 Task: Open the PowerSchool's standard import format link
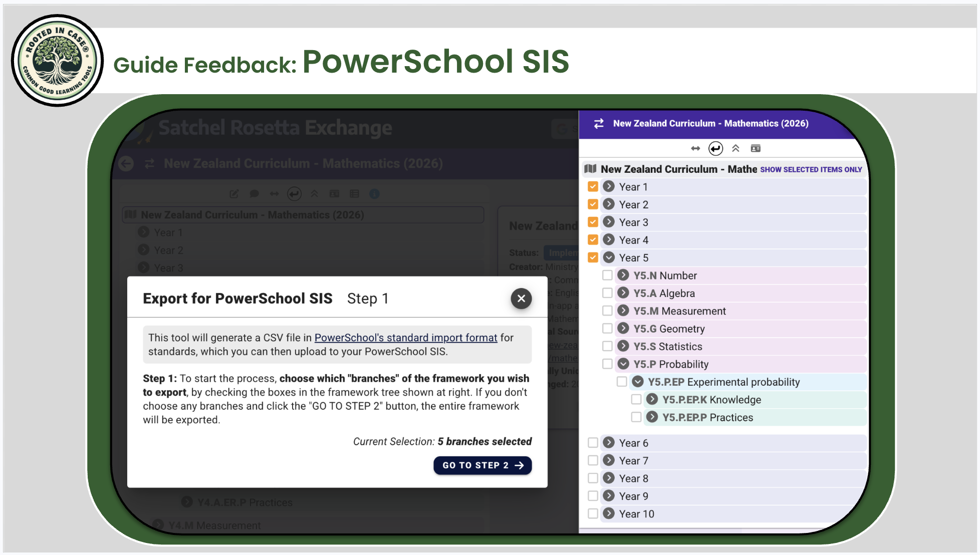pos(406,338)
